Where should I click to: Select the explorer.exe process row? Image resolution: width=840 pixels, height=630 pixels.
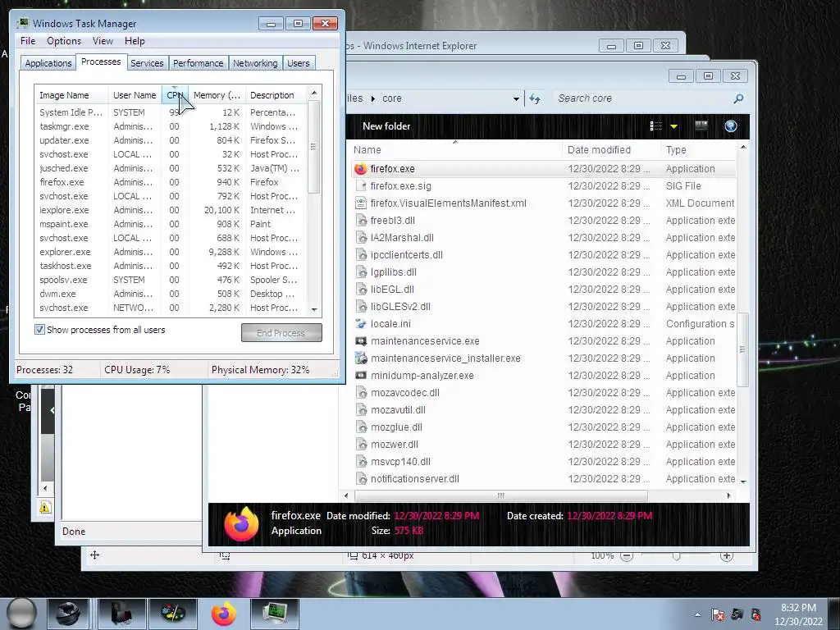pyautogui.click(x=171, y=252)
